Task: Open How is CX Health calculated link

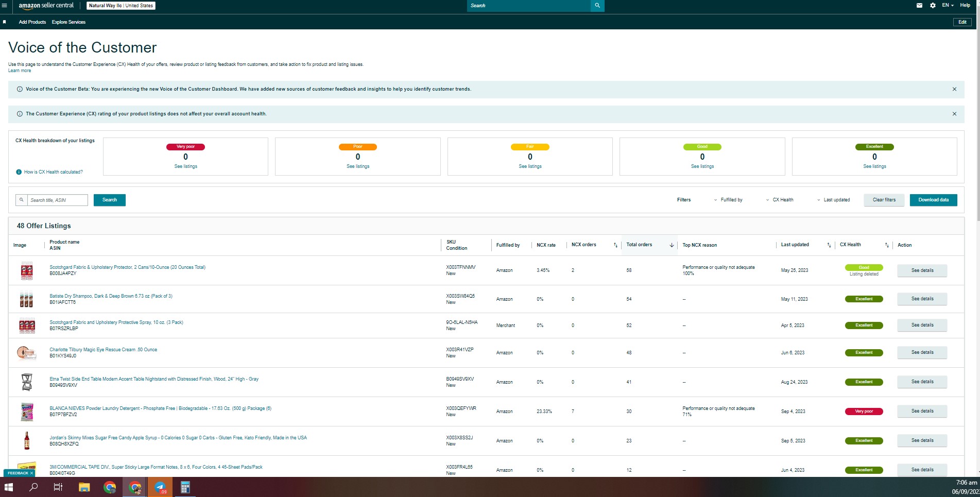Action: coord(53,172)
